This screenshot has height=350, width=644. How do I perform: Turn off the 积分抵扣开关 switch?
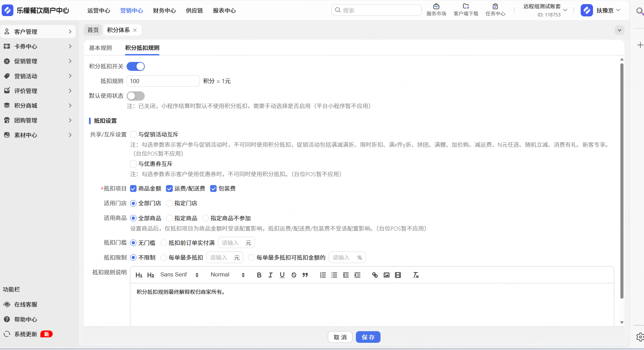[x=136, y=66]
